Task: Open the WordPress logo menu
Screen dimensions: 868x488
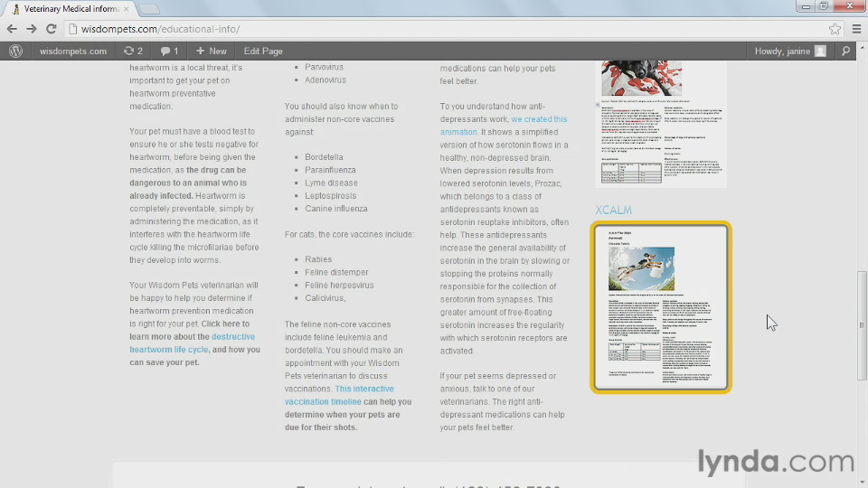Action: (15, 52)
